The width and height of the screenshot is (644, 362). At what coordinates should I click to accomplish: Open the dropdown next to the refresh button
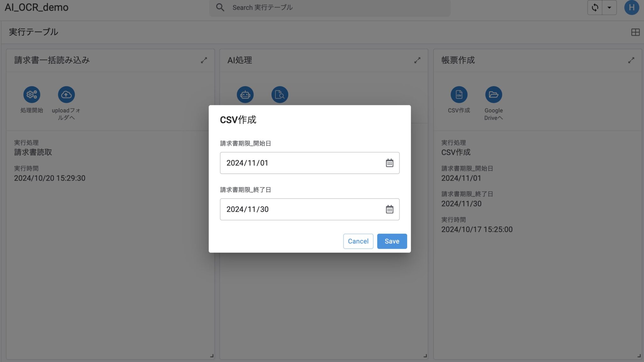click(x=609, y=7)
